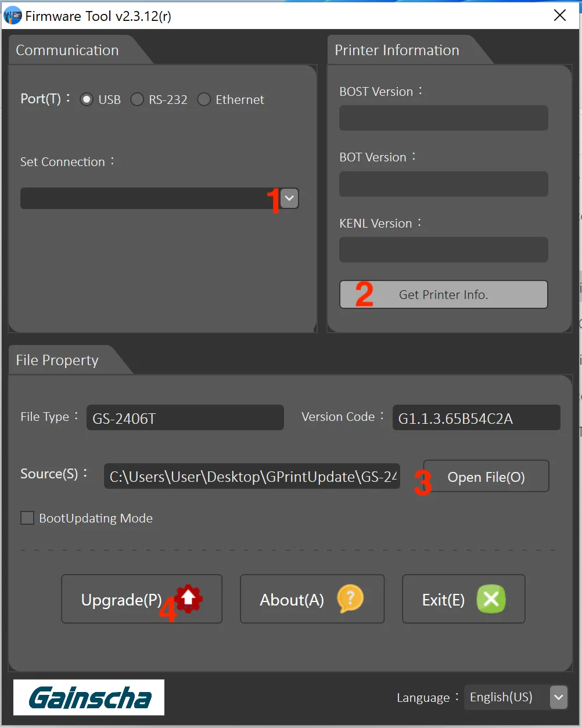Expand the Set Connection dropdown
Viewport: 582px width, 728px height.
point(289,199)
